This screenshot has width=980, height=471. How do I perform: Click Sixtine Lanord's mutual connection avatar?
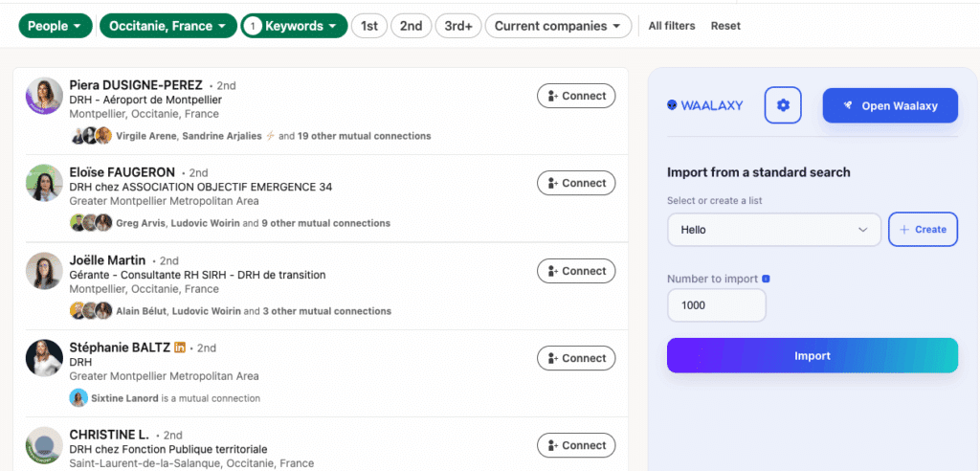coord(78,398)
